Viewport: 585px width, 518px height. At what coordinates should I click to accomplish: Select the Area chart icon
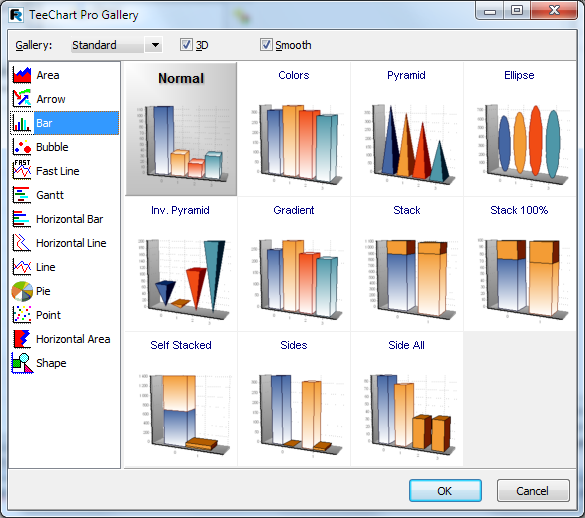click(x=22, y=75)
